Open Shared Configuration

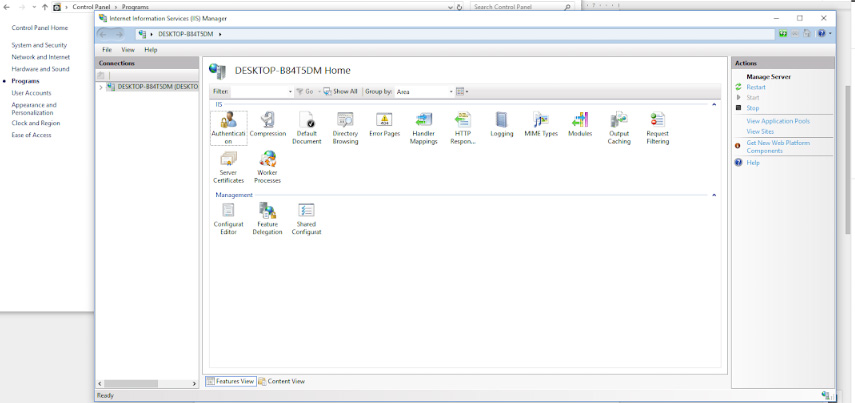(x=306, y=219)
